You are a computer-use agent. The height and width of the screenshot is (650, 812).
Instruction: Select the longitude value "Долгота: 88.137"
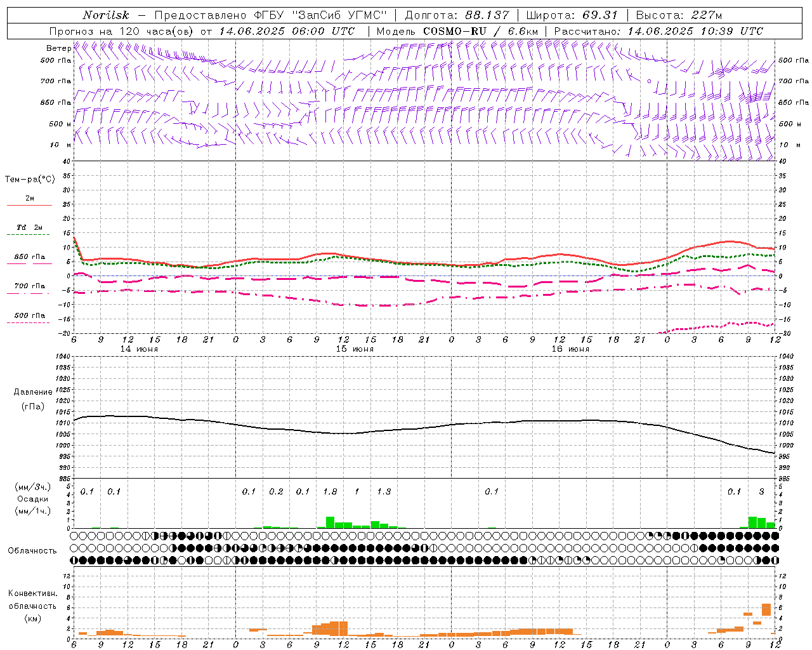[x=457, y=15]
